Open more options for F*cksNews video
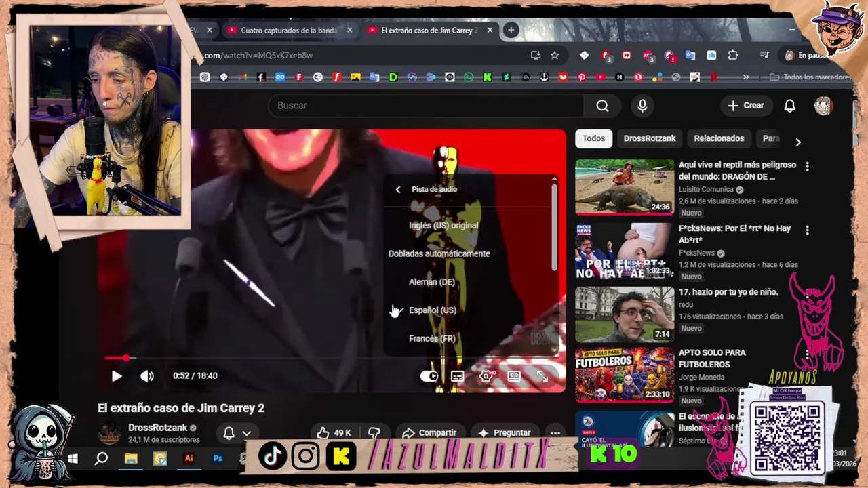The height and width of the screenshot is (488, 868). [x=807, y=230]
